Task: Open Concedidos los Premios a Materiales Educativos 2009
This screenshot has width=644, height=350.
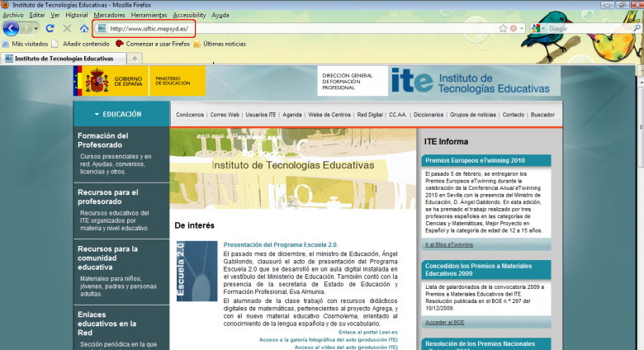Action: 479,269
